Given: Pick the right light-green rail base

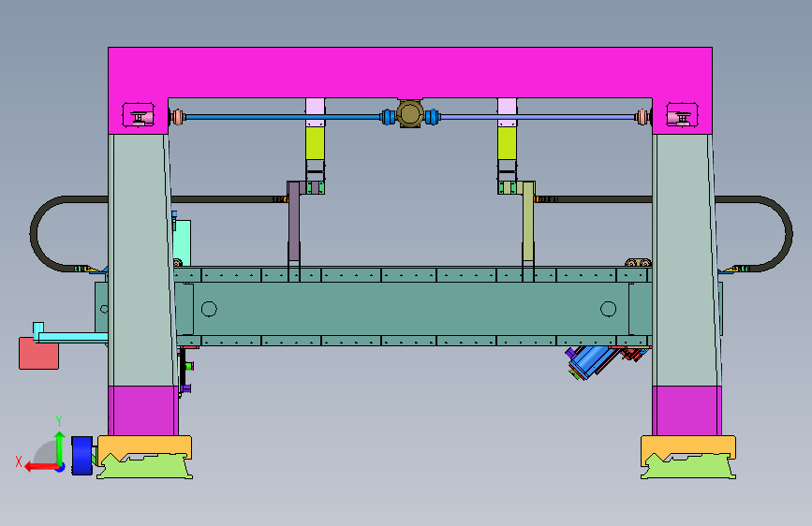Looking at the screenshot, I should click(688, 466).
